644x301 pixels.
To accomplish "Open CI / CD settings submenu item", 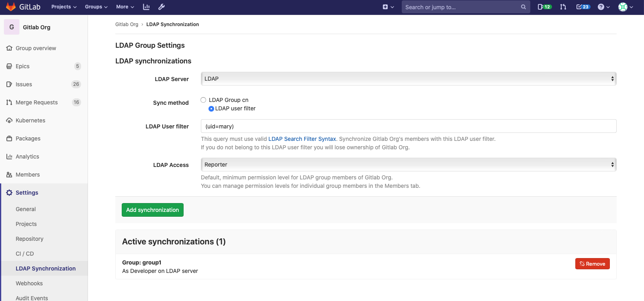I will (x=25, y=254).
